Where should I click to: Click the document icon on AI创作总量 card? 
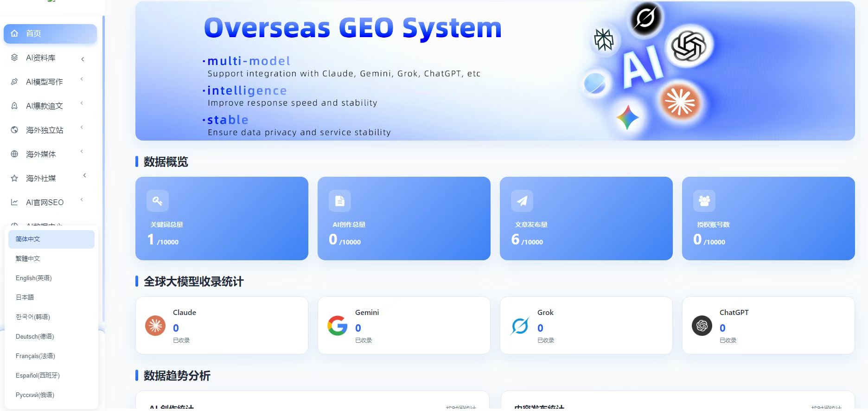[340, 201]
